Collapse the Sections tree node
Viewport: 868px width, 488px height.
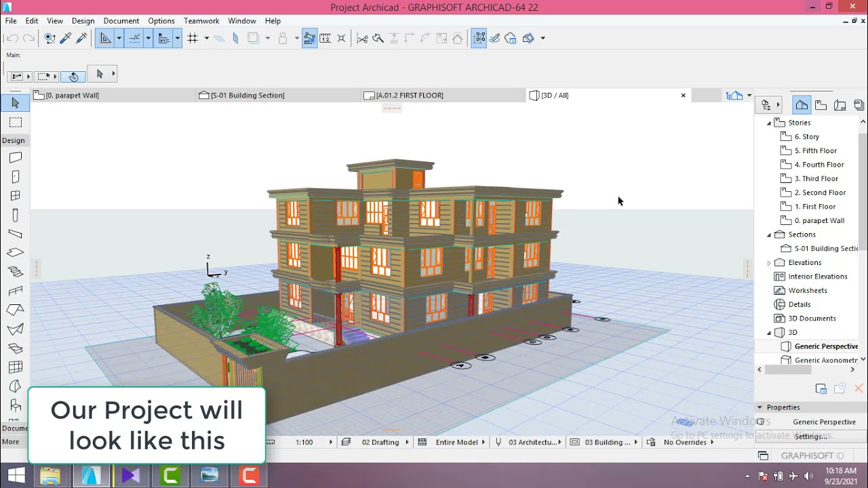(769, 235)
